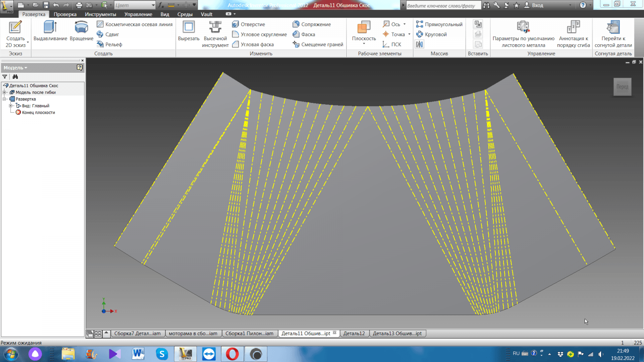Switch to Деталь13 Обшив document tab
This screenshot has width=644, height=362.
(x=397, y=333)
